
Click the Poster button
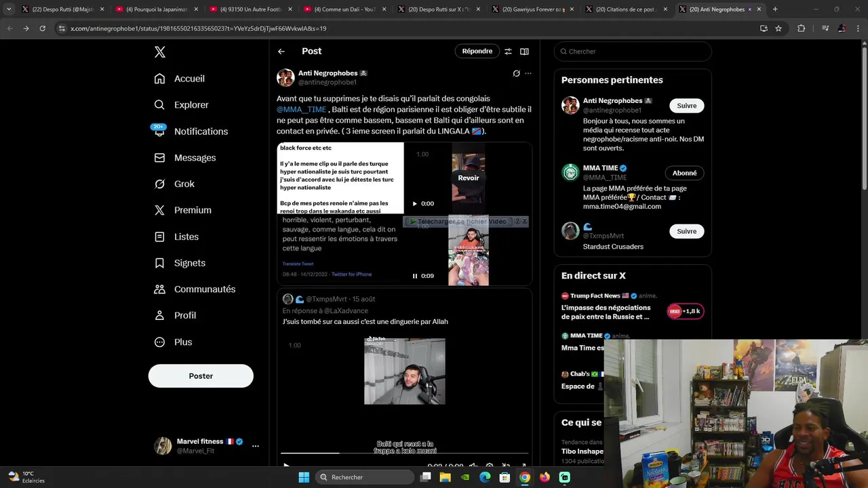(x=201, y=376)
